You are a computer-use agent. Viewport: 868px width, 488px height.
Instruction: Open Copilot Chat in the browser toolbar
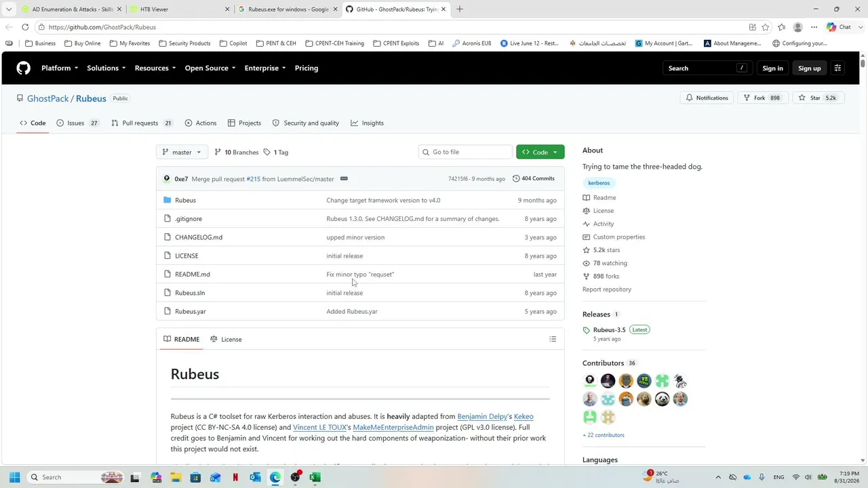tap(839, 27)
